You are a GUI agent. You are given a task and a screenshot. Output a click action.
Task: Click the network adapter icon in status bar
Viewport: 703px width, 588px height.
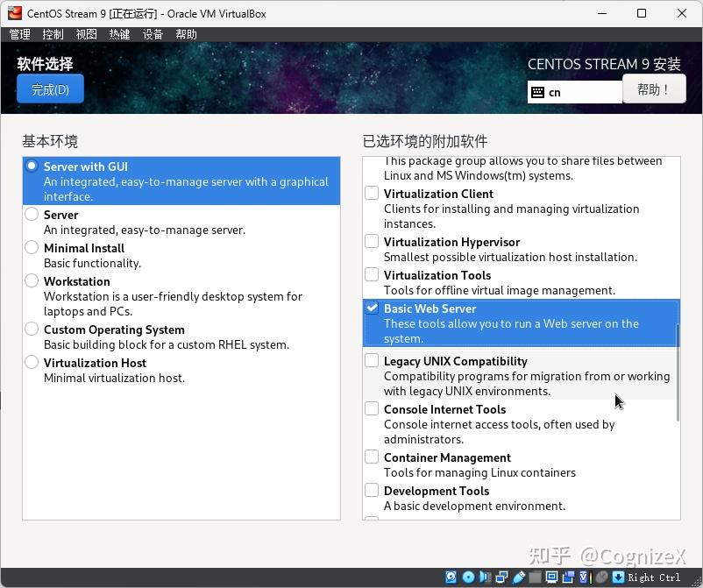[501, 577]
